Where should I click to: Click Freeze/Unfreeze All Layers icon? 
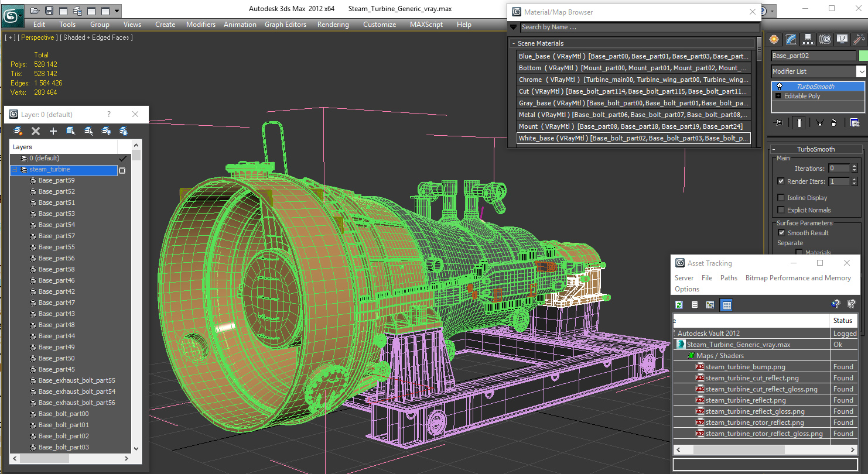(124, 131)
